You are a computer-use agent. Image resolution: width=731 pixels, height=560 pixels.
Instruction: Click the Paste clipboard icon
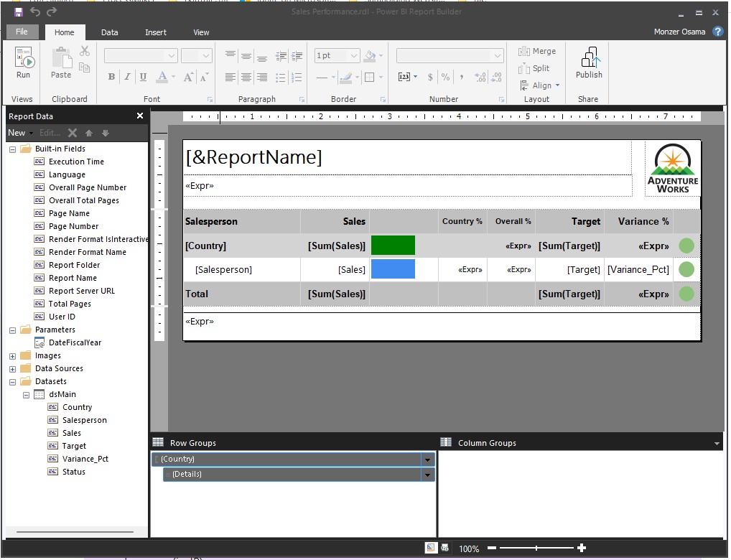(x=61, y=60)
